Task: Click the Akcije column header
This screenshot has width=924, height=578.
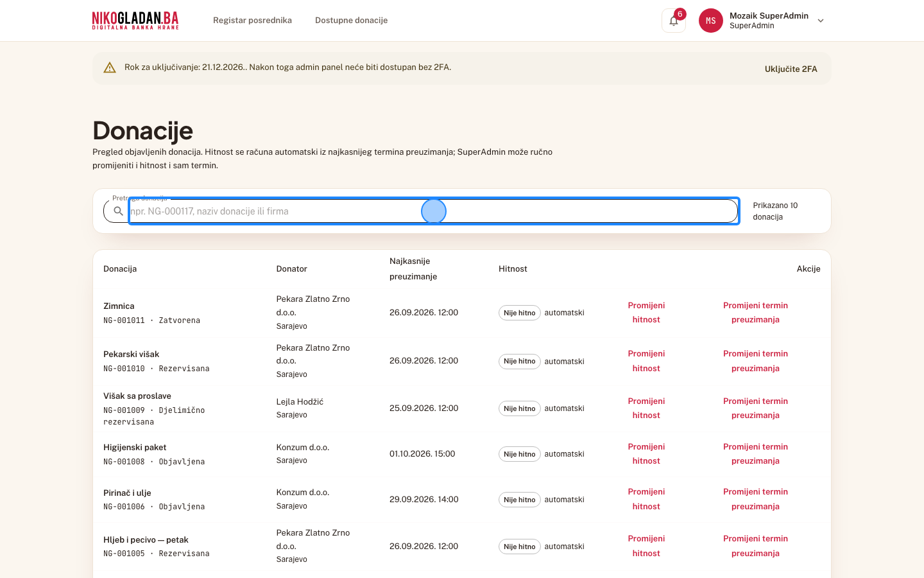Action: [x=809, y=269]
